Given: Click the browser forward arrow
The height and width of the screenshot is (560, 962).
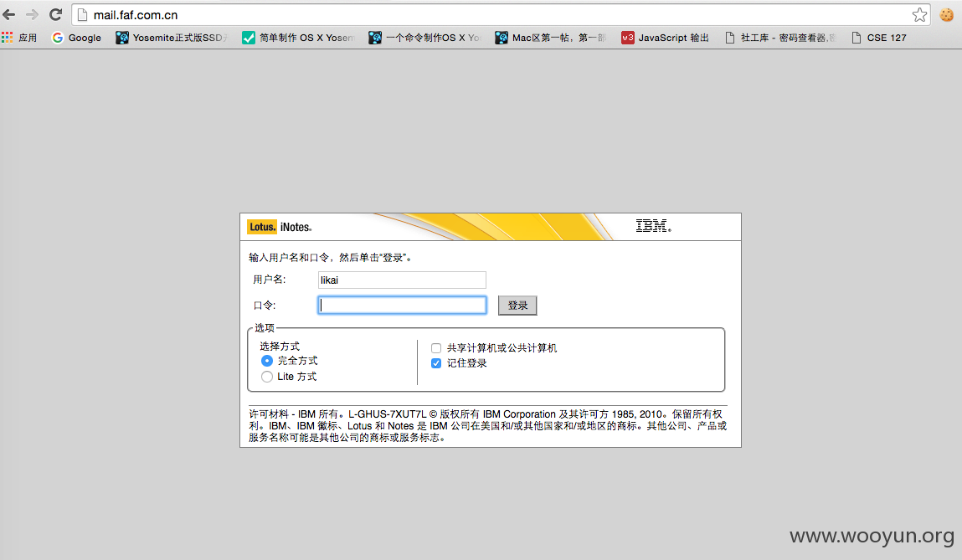Looking at the screenshot, I should [x=32, y=15].
